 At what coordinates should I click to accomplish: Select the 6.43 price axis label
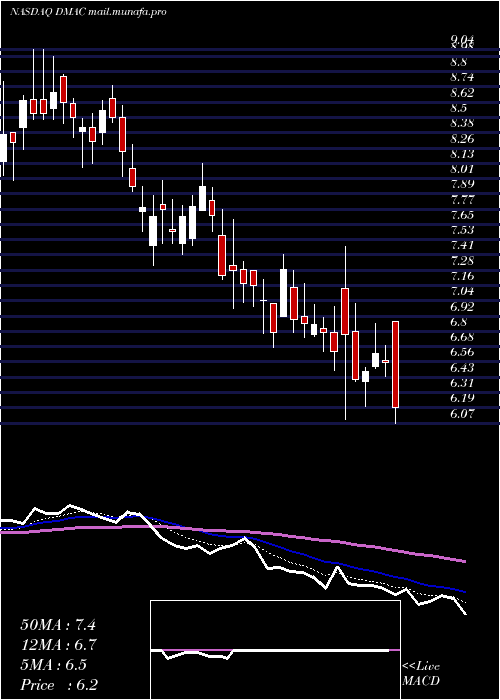(462, 367)
